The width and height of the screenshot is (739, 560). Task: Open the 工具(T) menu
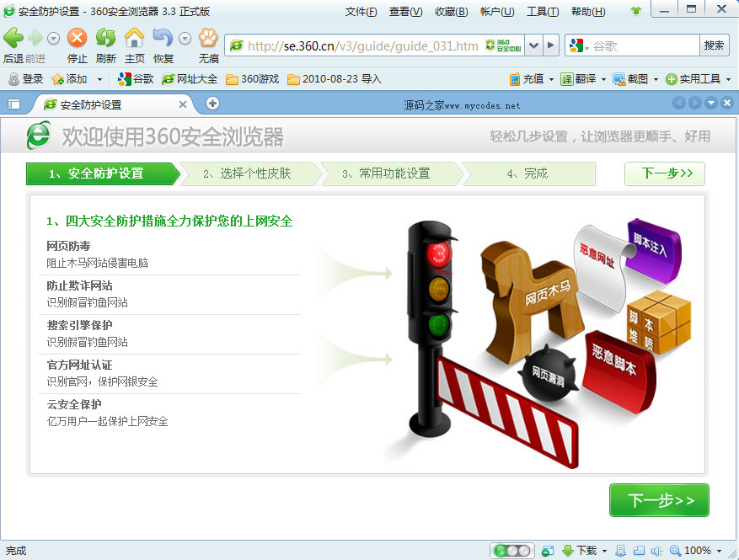543,11
